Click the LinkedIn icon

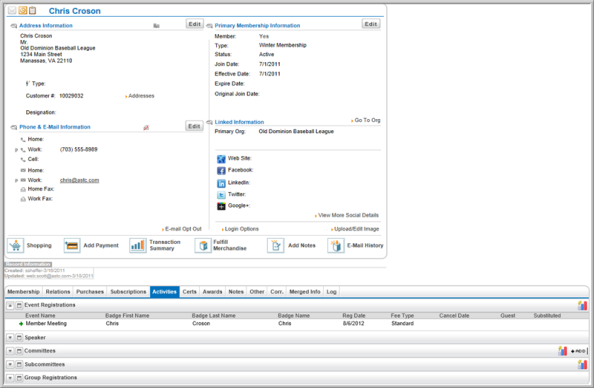(221, 183)
